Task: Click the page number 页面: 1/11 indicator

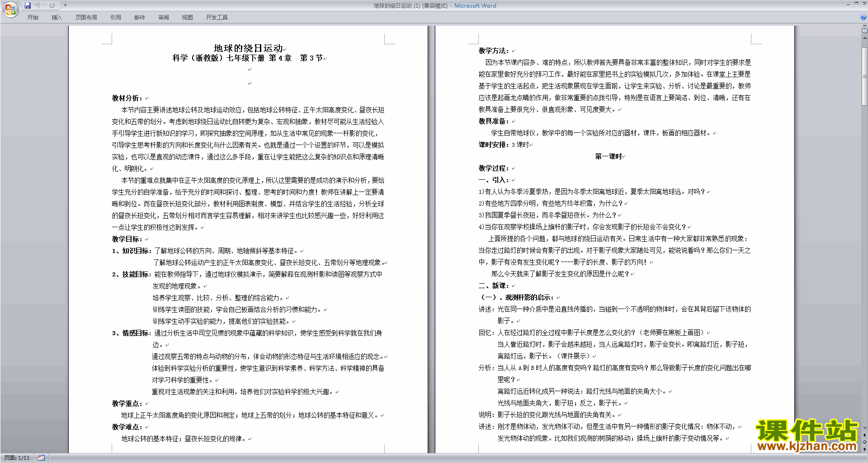Action: tap(17, 458)
